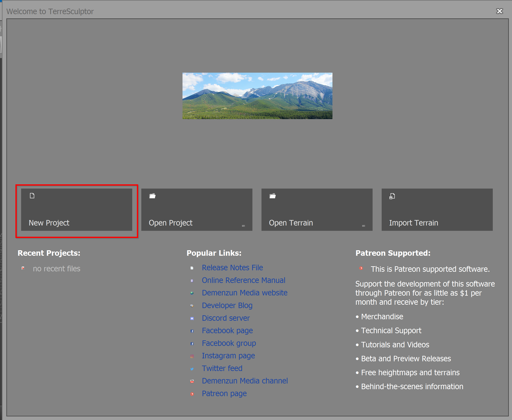Viewport: 512px width, 420px height.
Task: Visit the Instagram page link
Action: [228, 356]
